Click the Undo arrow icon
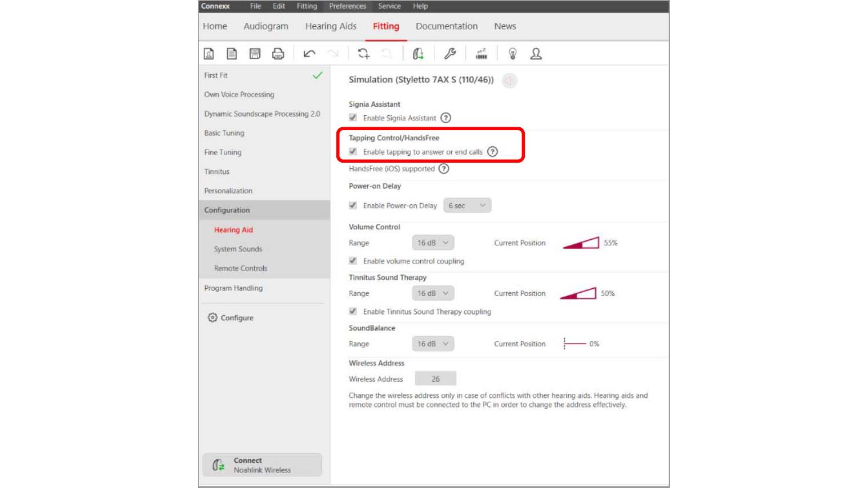Image resolution: width=868 pixels, height=488 pixels. (309, 54)
